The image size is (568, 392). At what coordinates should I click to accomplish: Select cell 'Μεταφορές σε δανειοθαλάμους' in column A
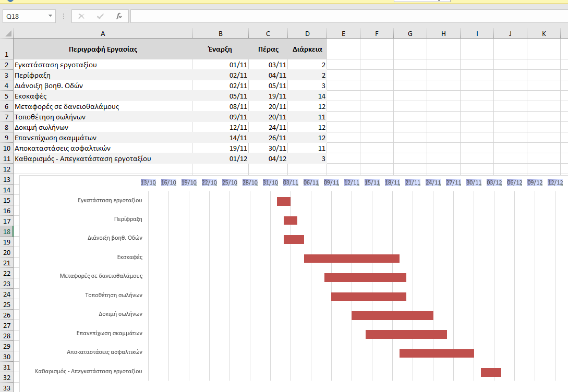103,107
